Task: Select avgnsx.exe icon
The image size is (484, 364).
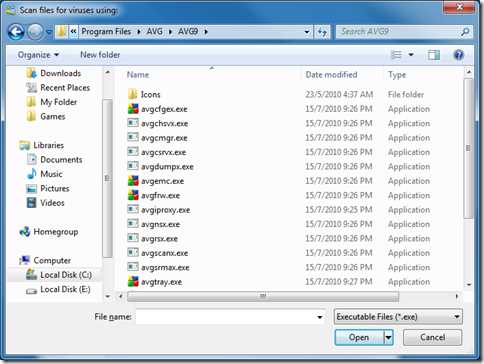Action: click(x=133, y=224)
